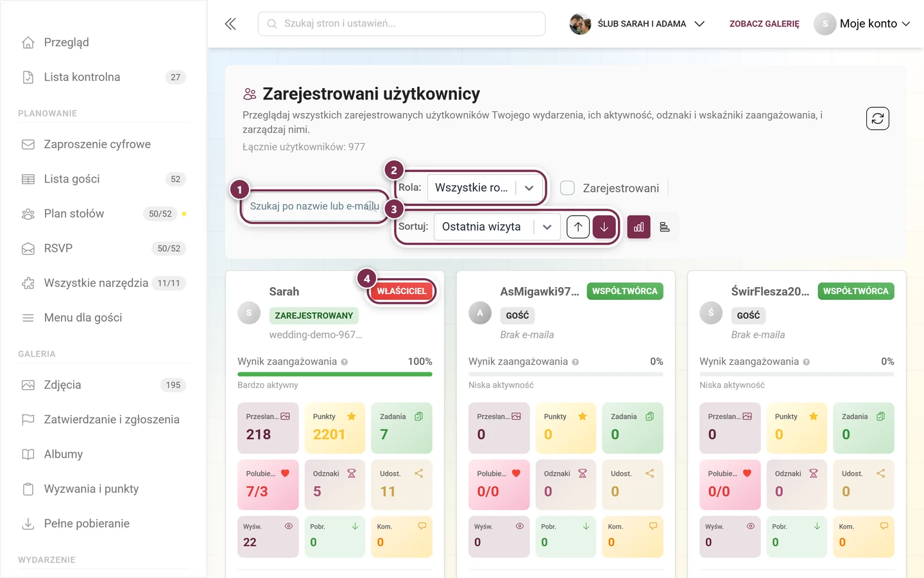Click Sarah's Punkty tile showing 2201
The height and width of the screenshot is (578, 924).
pos(335,428)
